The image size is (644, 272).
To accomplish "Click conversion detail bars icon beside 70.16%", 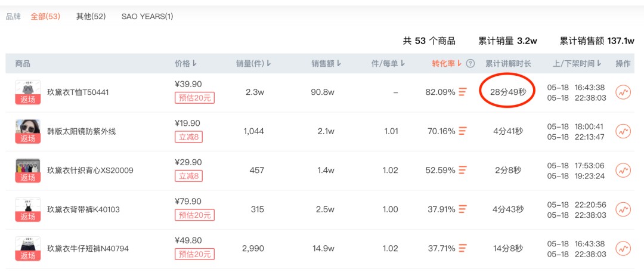I will (463, 131).
